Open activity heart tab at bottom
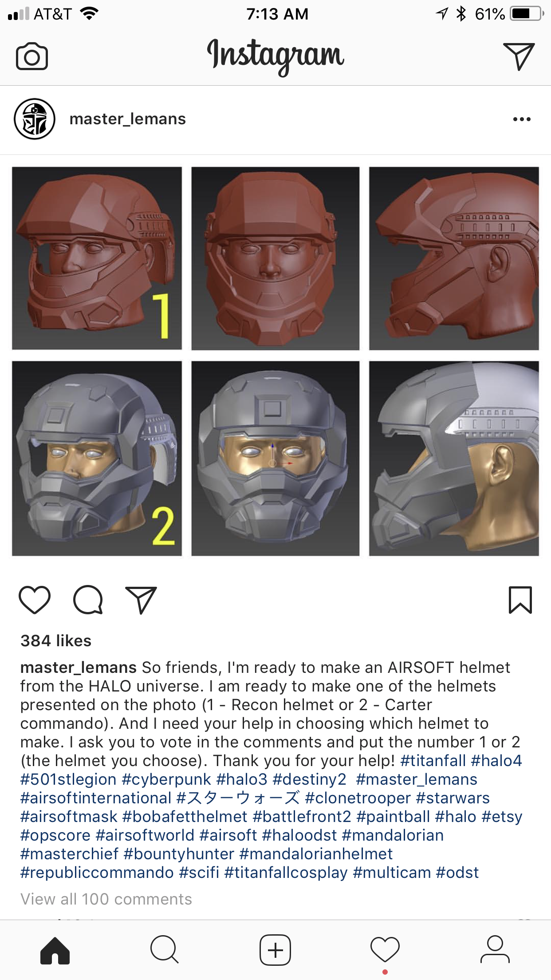The width and height of the screenshot is (551, 980). click(x=385, y=950)
